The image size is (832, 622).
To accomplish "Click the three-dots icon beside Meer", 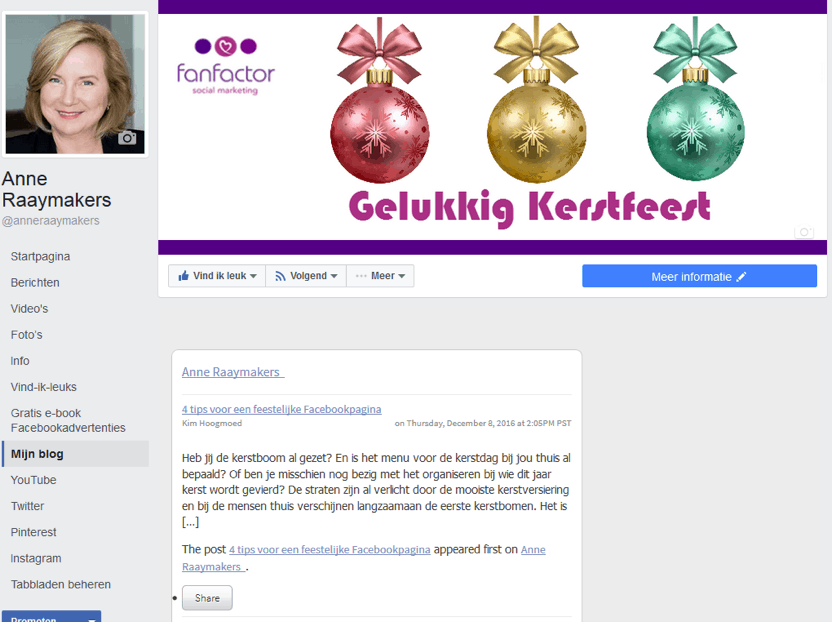I will (x=361, y=276).
